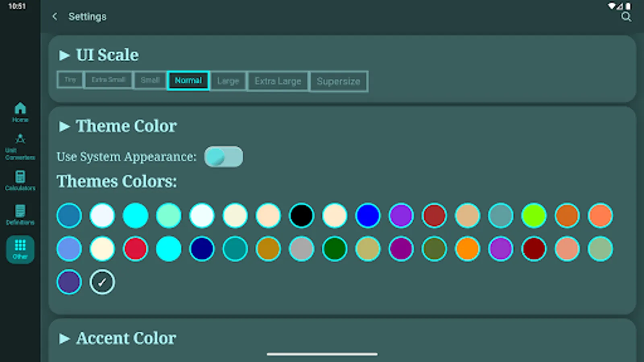644x362 pixels.
Task: Open the Calculators section
Action: coord(20,180)
